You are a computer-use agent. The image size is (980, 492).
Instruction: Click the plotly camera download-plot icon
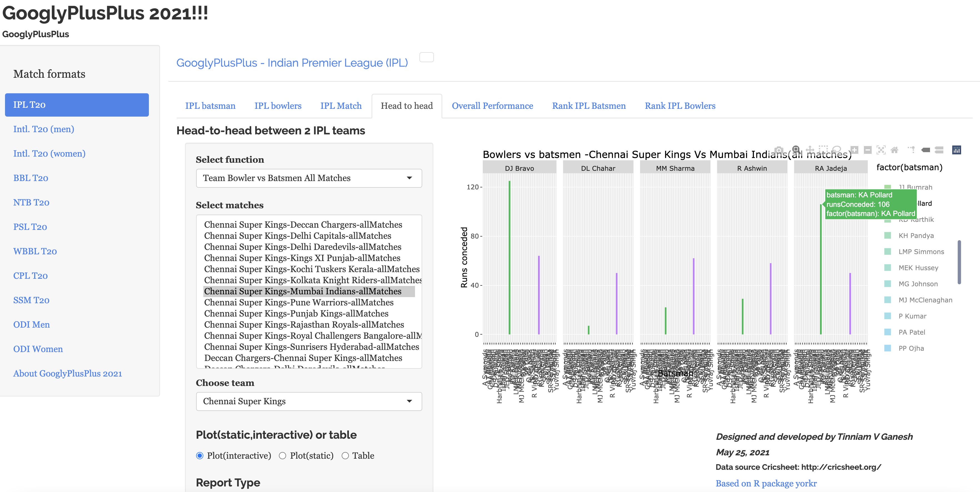(779, 150)
